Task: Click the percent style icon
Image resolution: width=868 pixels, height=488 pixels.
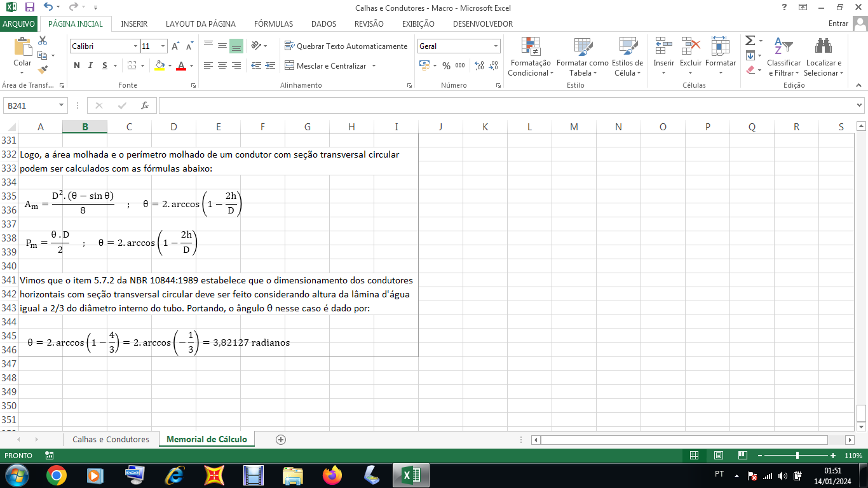Action: pyautogui.click(x=446, y=65)
